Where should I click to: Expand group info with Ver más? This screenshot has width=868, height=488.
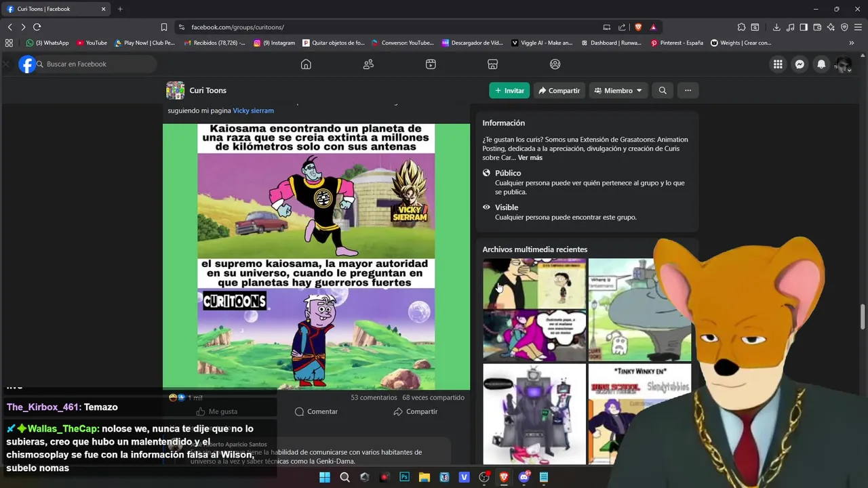(x=530, y=157)
